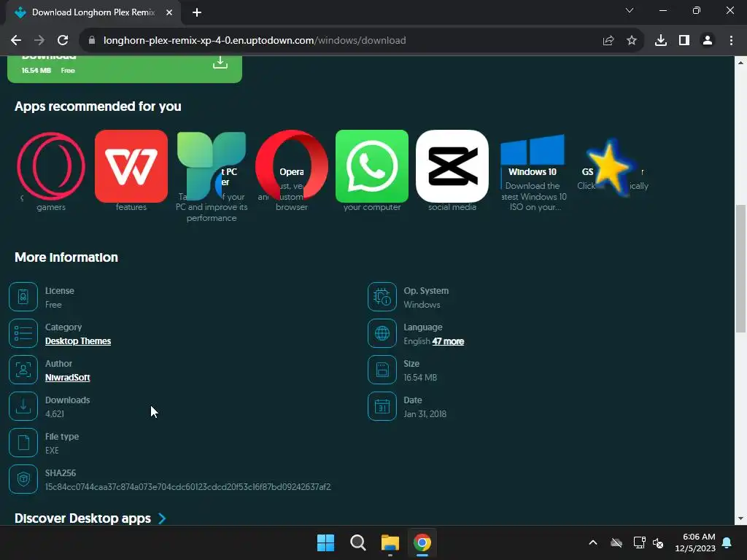Open the yellow star GS app icon
Viewport: 747px width, 560px height.
(612, 166)
